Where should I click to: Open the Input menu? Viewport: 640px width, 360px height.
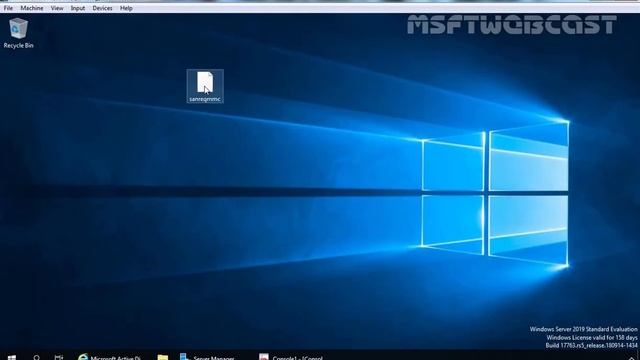point(78,8)
